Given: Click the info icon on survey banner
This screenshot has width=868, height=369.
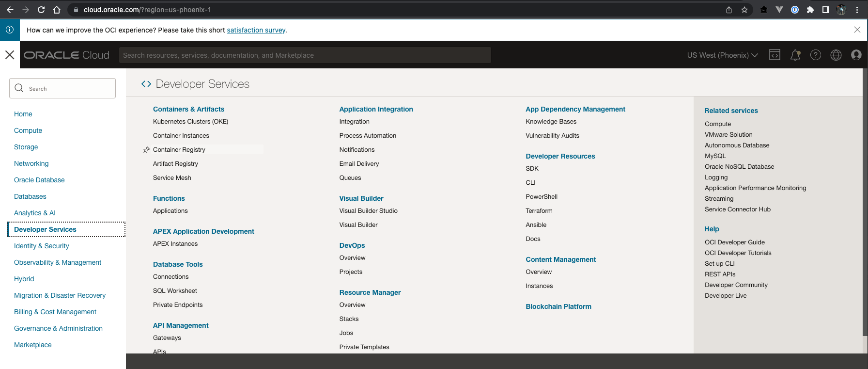Looking at the screenshot, I should point(10,30).
